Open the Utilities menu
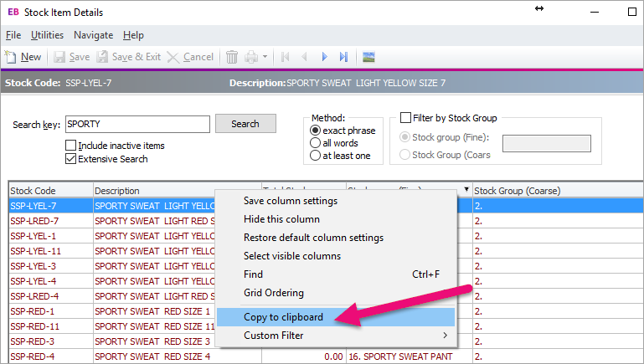Screen dimensions: 644x364 (47, 35)
